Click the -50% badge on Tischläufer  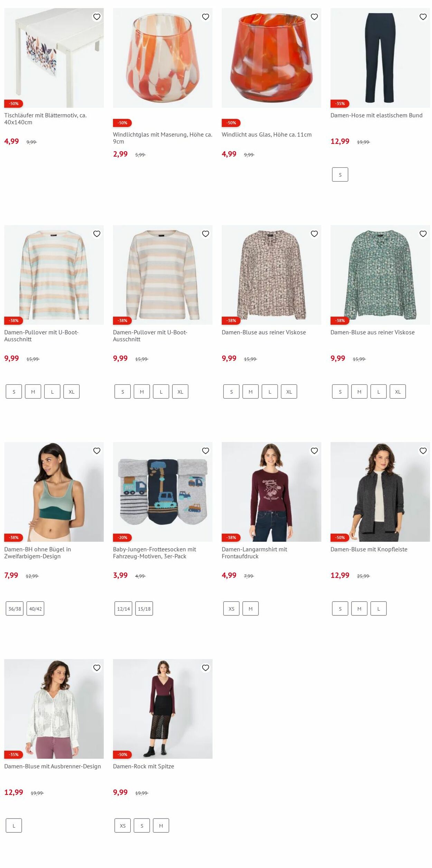point(13,103)
